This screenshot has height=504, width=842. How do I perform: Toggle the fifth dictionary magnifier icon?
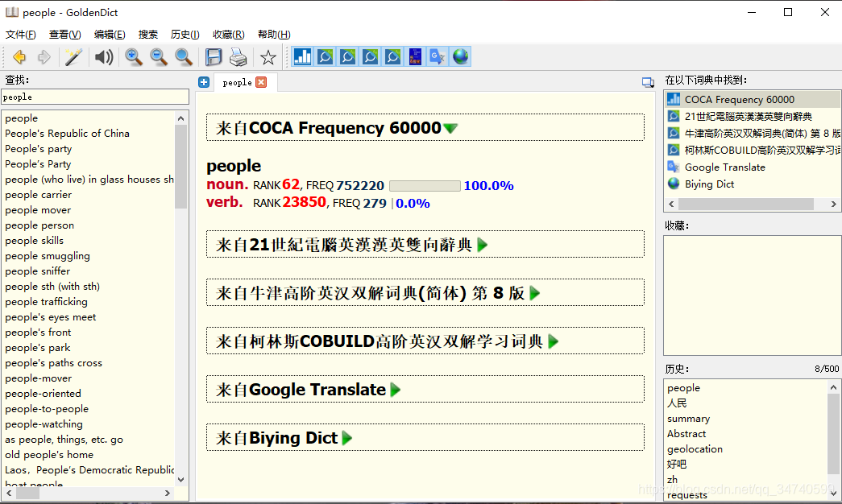[392, 56]
